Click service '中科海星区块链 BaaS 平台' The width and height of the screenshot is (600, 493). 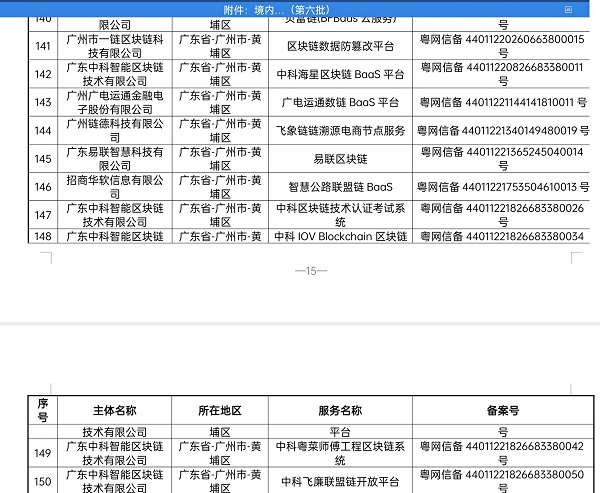coord(341,74)
